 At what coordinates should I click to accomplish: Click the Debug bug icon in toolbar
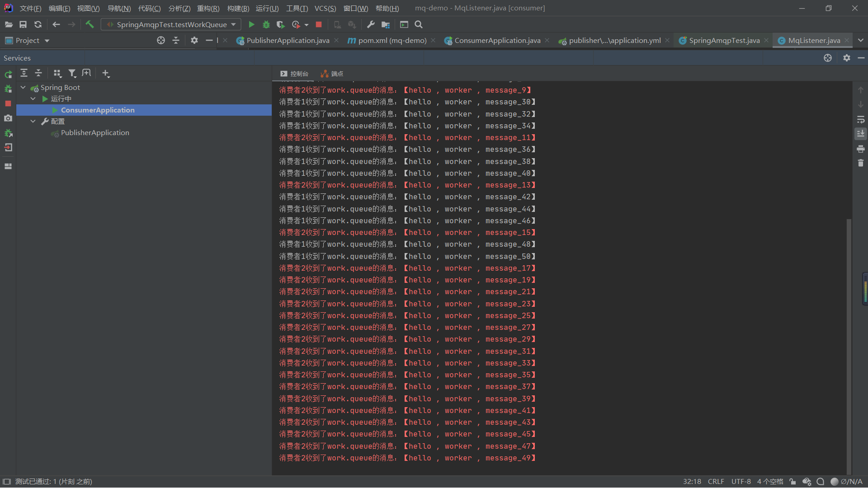point(266,24)
